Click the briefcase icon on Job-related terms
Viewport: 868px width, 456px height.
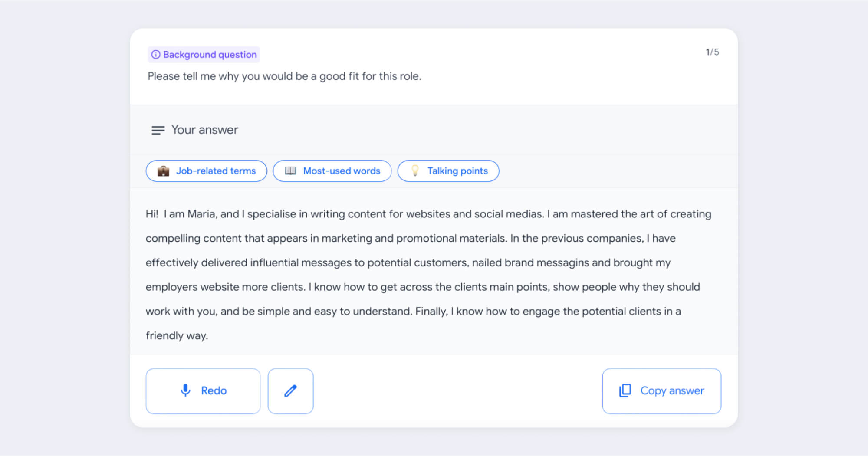point(163,171)
